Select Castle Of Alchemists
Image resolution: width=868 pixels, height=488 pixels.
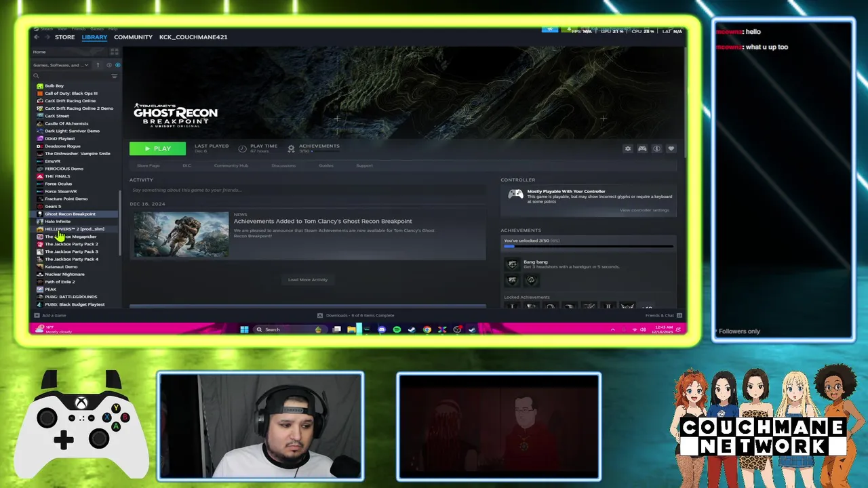coord(66,123)
